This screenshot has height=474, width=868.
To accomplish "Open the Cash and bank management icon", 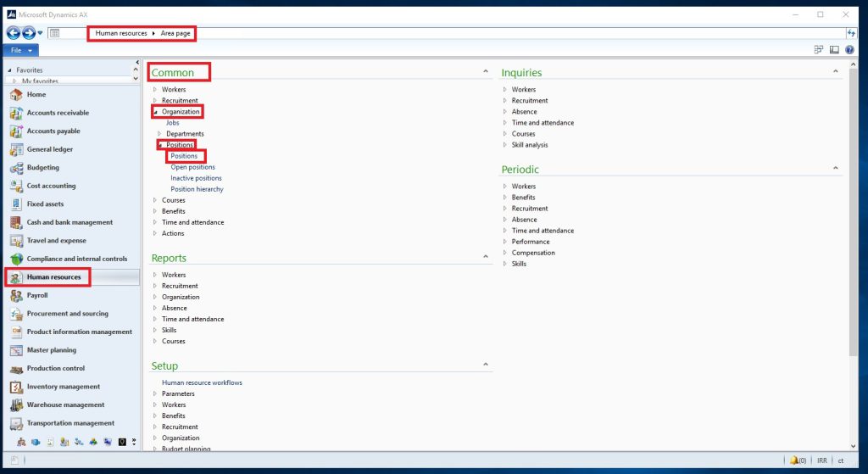I will click(16, 223).
